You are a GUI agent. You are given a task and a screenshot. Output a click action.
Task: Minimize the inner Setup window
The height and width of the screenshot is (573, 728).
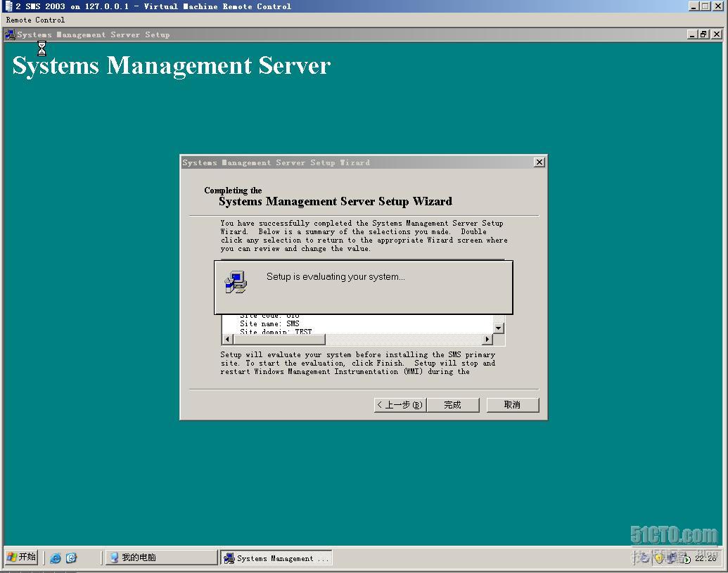tap(693, 34)
